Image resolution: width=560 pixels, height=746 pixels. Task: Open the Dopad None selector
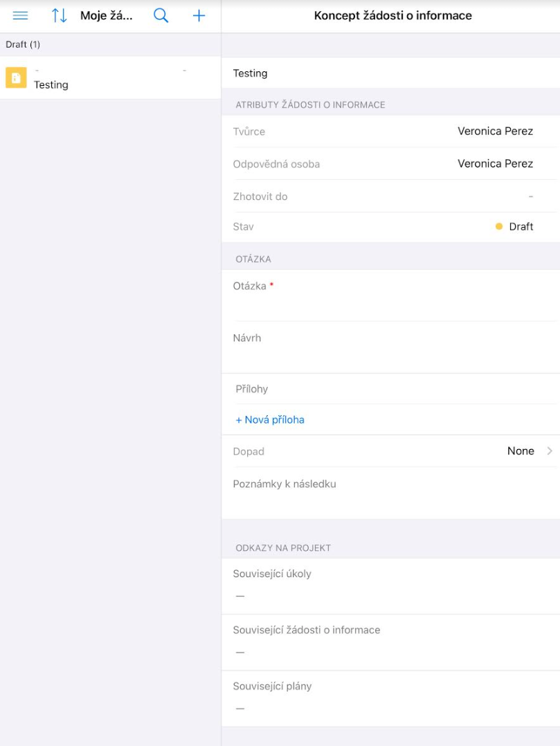pyautogui.click(x=520, y=451)
